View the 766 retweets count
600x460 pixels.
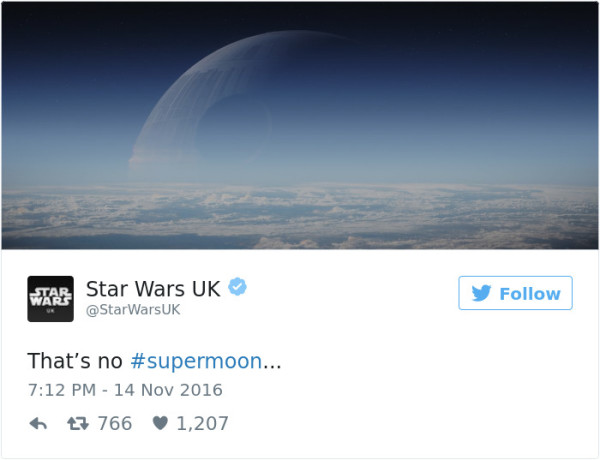(x=115, y=424)
